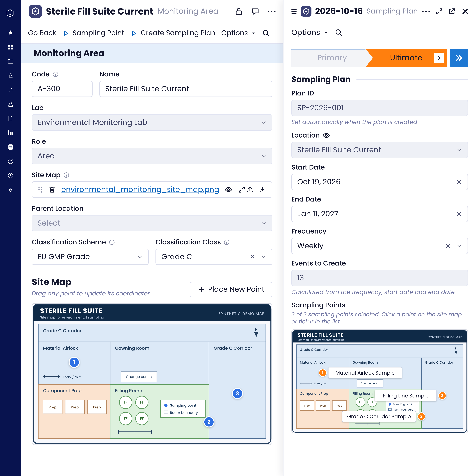Viewport: 476px width, 476px height.
Task: Open the transfer arrows icon in sidebar
Action: coord(10,90)
